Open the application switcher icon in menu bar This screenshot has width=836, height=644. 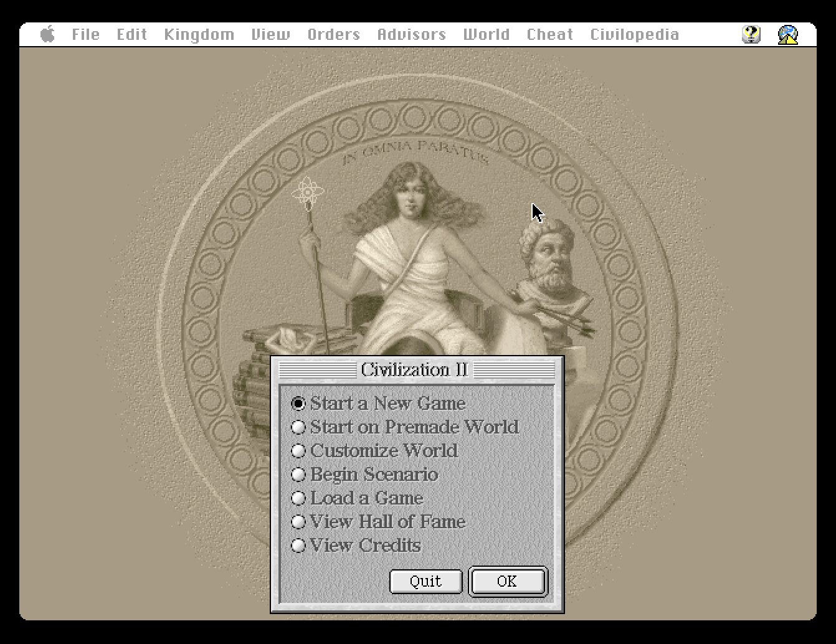click(788, 34)
